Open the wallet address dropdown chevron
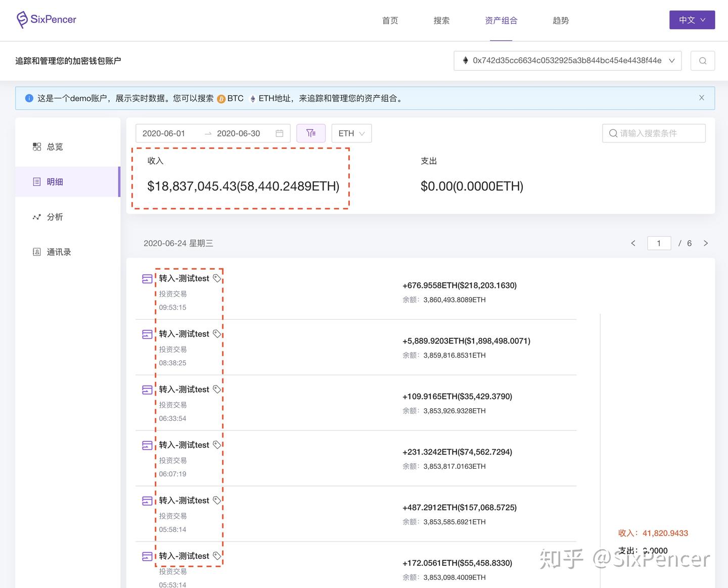Image resolution: width=728 pixels, height=588 pixels. tap(672, 60)
